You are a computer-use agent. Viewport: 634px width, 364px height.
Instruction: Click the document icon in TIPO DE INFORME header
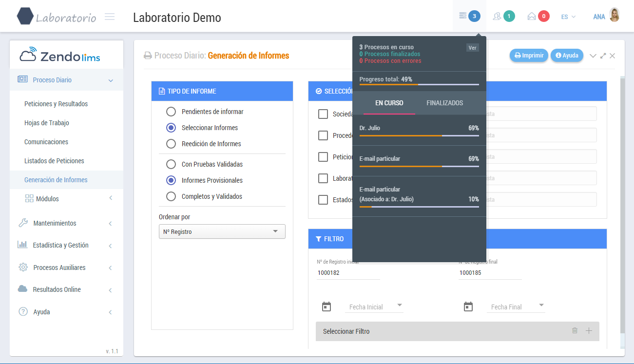[x=162, y=91]
